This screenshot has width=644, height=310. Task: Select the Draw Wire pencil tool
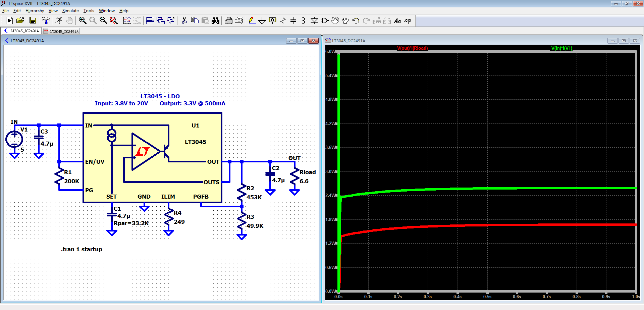(252, 21)
